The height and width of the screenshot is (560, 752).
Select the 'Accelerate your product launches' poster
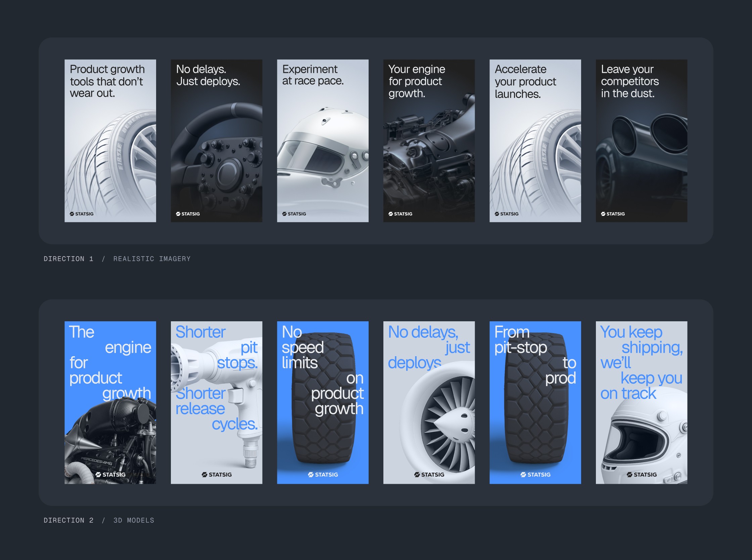(535, 141)
